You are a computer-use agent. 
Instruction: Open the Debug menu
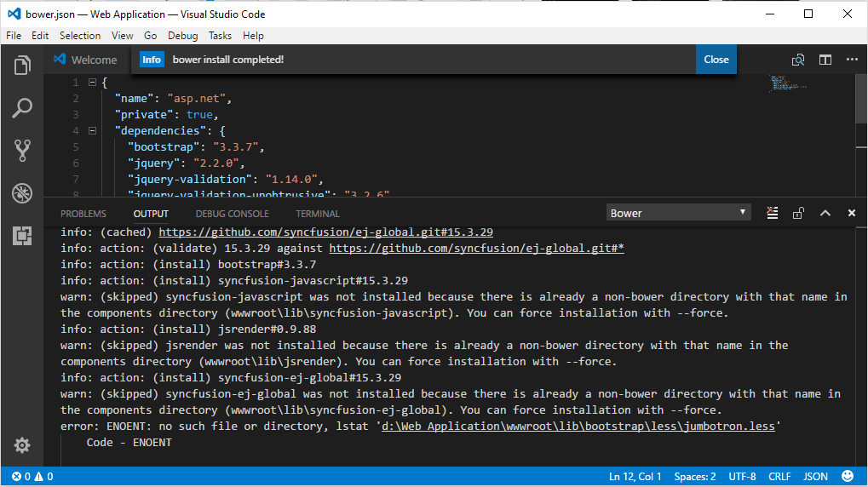click(182, 36)
